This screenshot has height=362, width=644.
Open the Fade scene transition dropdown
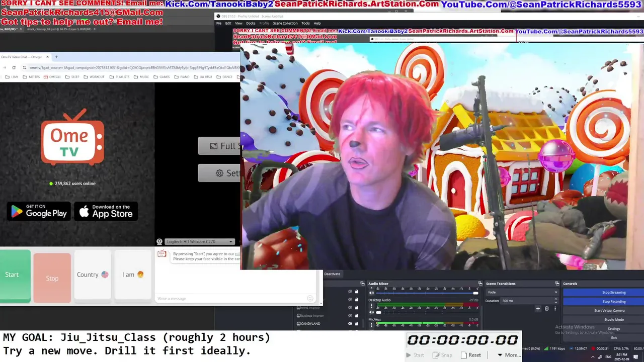click(x=522, y=292)
